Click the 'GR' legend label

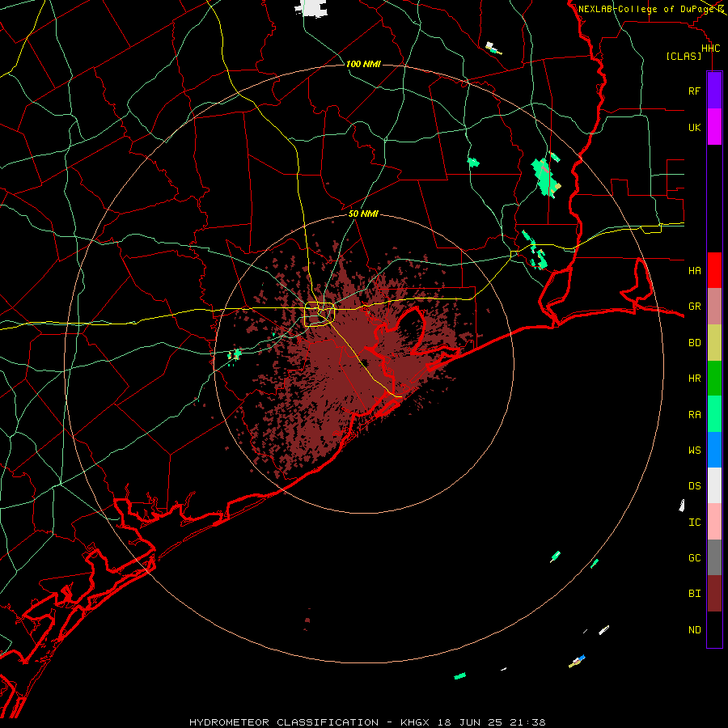694,307
